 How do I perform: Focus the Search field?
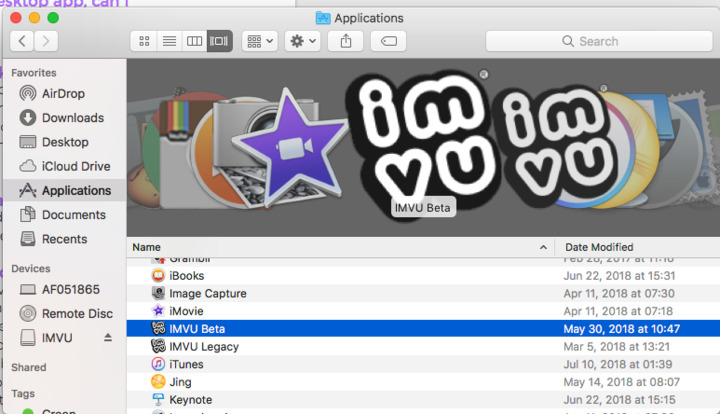(x=599, y=41)
